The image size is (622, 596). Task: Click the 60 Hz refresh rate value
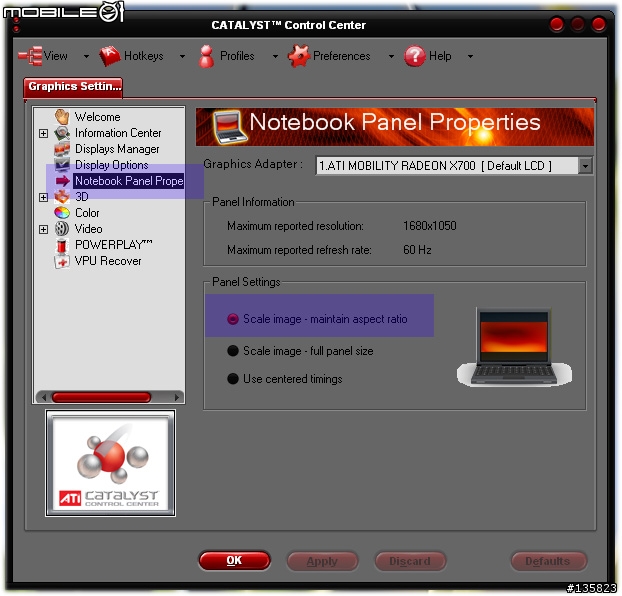point(417,250)
